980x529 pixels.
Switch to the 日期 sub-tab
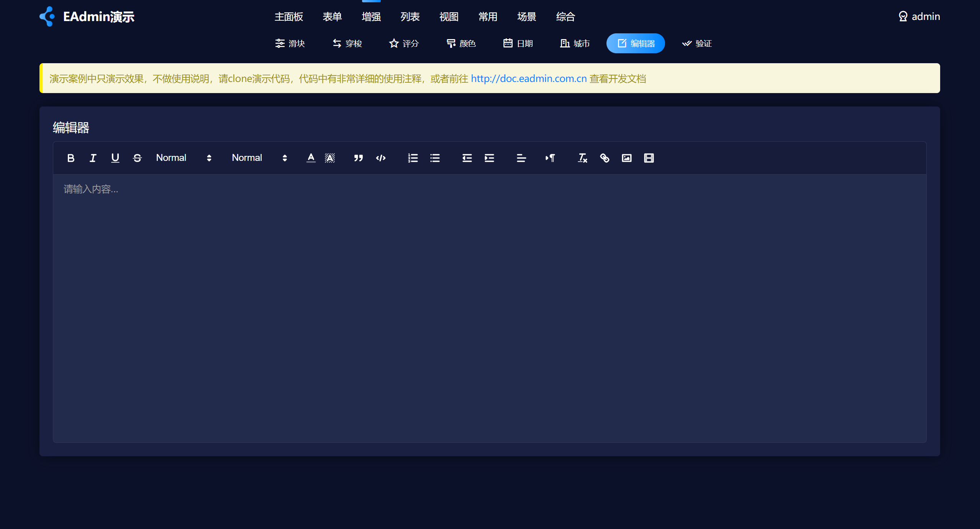[518, 43]
